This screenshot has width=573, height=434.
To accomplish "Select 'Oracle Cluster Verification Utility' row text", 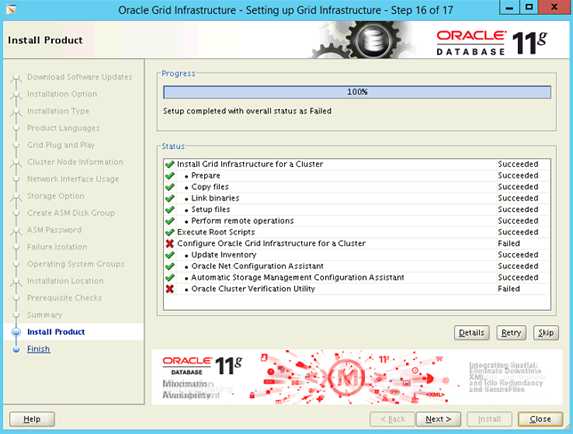I will [253, 289].
